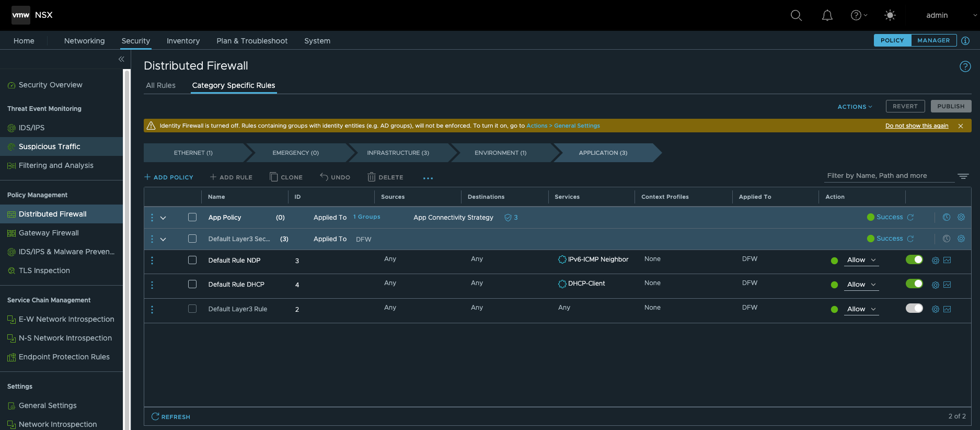Open the ACTIONS dropdown menu

coord(855,107)
